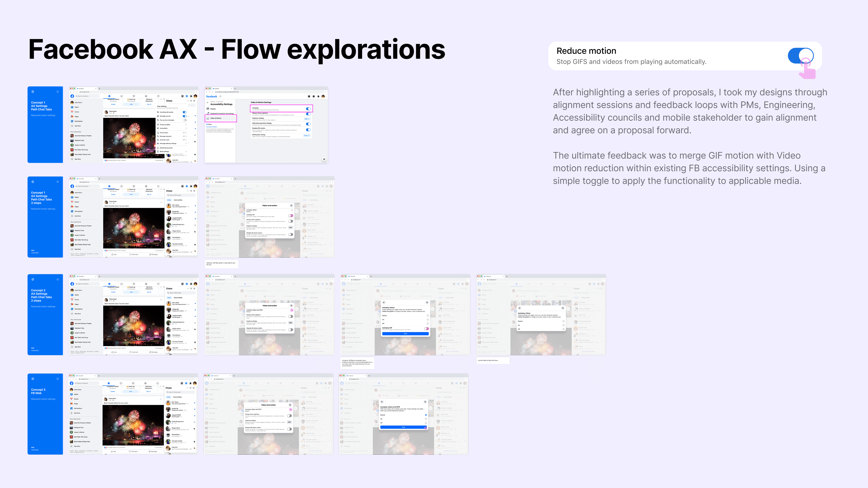Go back from Autoplay videos dialog without Save button

tap(520, 308)
